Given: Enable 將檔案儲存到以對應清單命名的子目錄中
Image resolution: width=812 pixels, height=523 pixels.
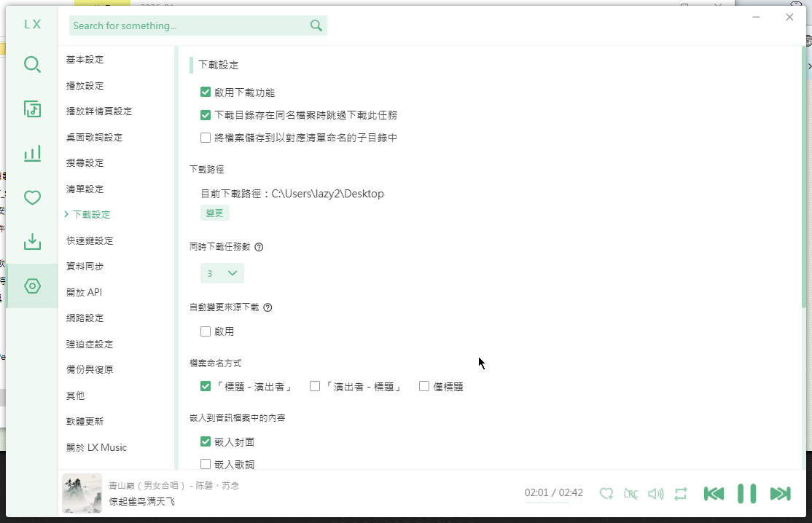Looking at the screenshot, I should [206, 138].
